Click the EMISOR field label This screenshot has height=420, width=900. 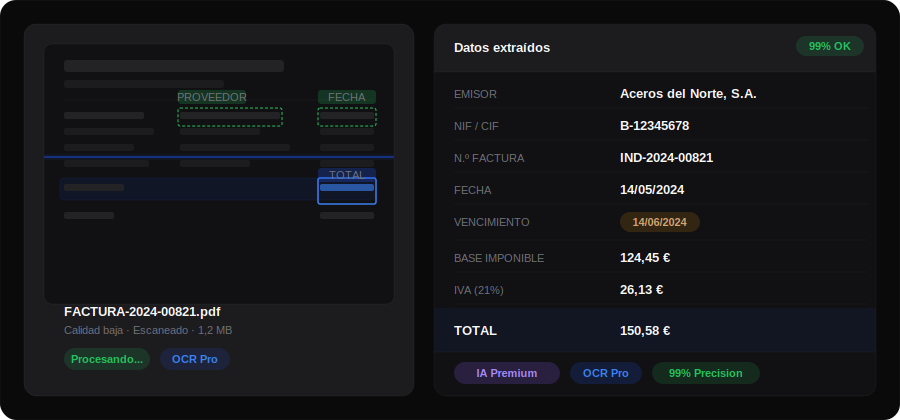pyautogui.click(x=475, y=94)
